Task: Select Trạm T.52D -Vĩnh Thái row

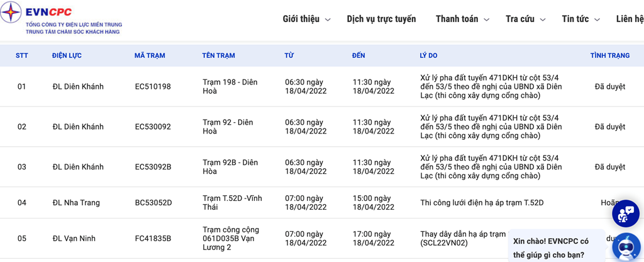Action: [x=232, y=203]
